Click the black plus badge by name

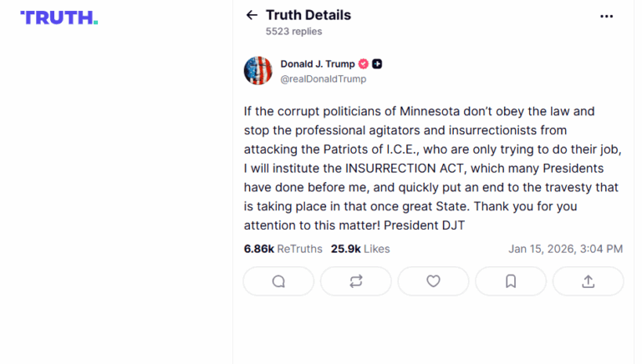pyautogui.click(x=378, y=64)
